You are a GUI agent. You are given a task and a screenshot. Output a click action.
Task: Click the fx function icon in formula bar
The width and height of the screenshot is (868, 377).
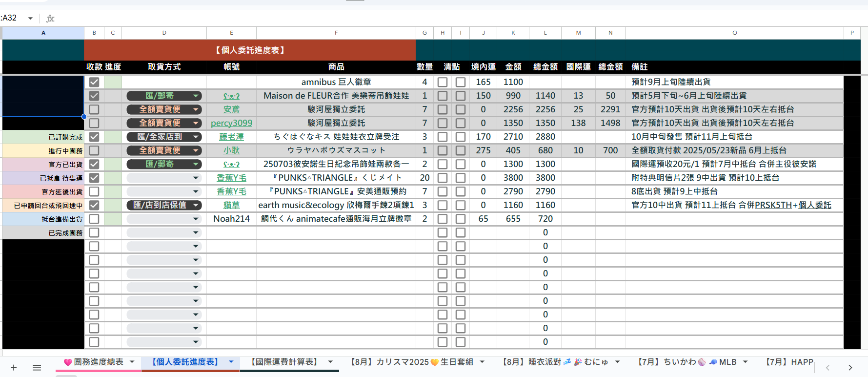50,19
